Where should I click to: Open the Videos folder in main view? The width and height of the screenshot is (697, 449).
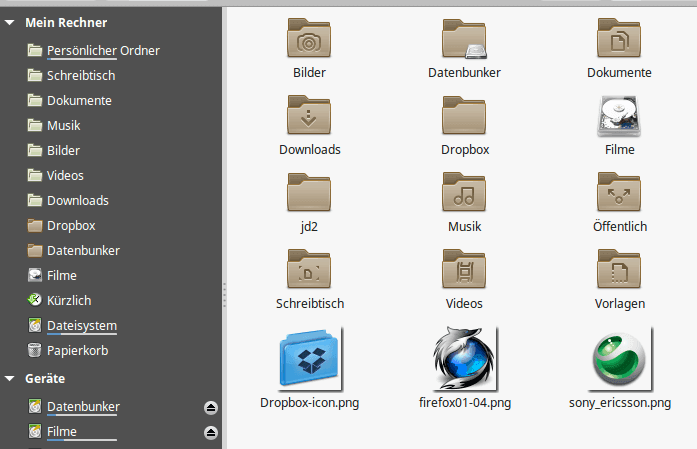click(x=464, y=269)
